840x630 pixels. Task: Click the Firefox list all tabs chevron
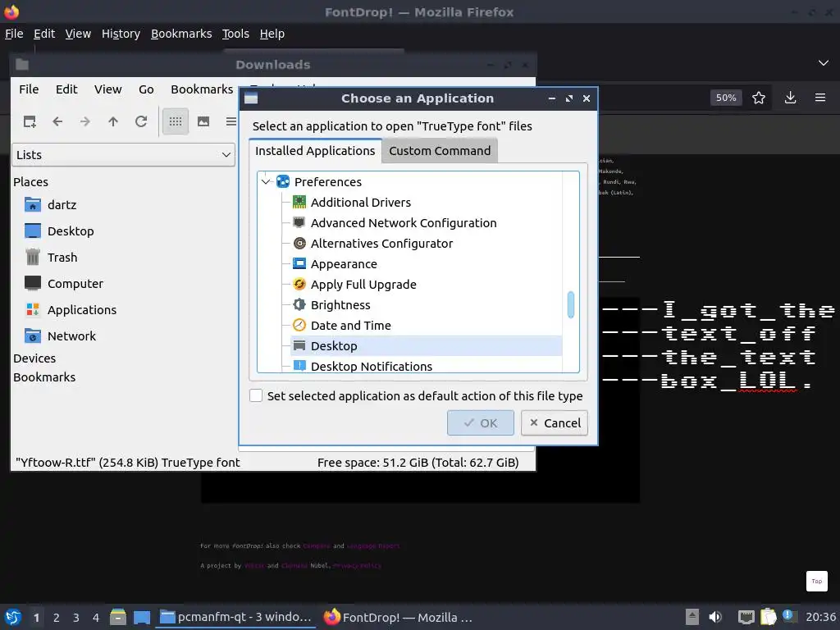(824, 63)
